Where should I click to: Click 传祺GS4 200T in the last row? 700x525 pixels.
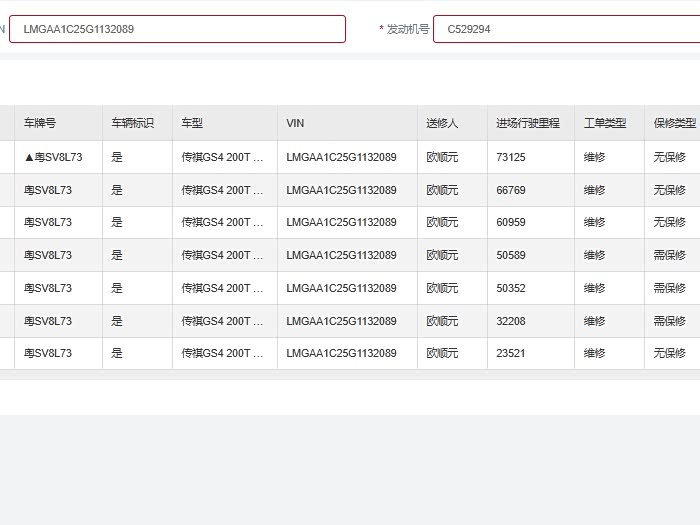point(222,353)
